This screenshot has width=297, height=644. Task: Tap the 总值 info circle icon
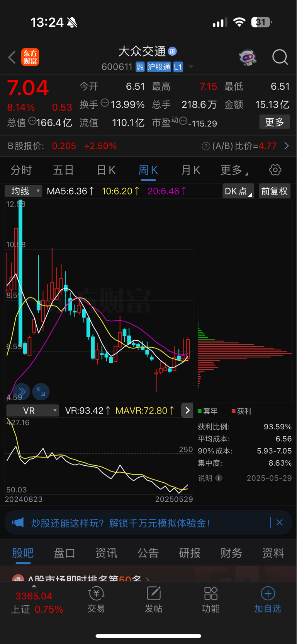[32, 121]
